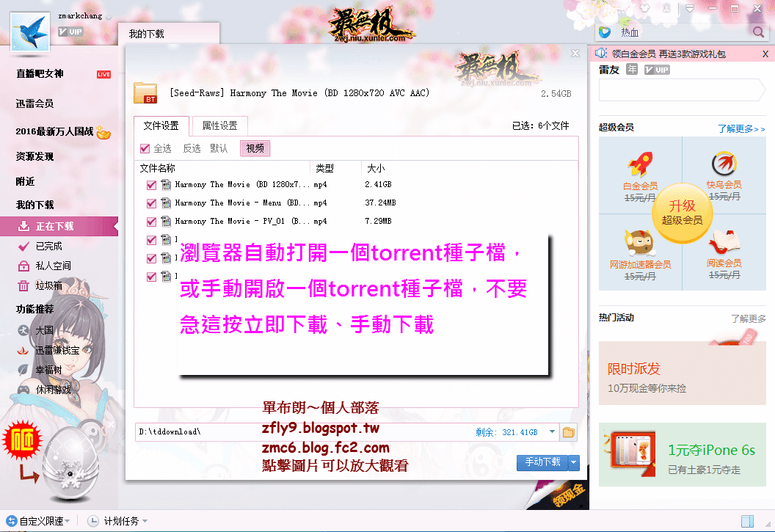Click the hummingbird profile avatar
Viewport: 775px width, 532px height.
click(30, 32)
